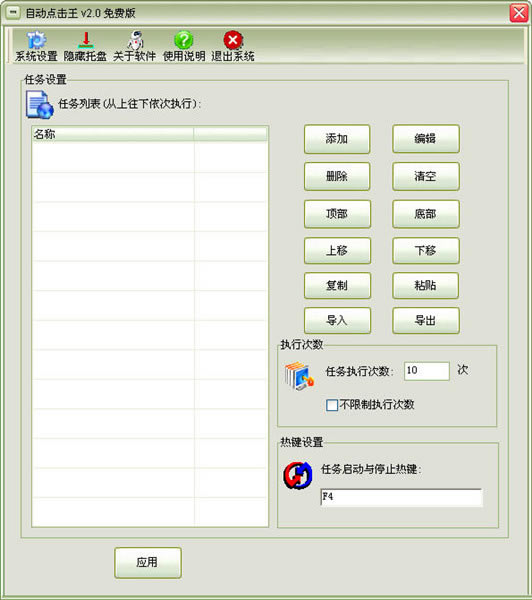Viewport: 532px width, 600px height.
Task: Click the F4 hotkey input field
Action: point(401,497)
